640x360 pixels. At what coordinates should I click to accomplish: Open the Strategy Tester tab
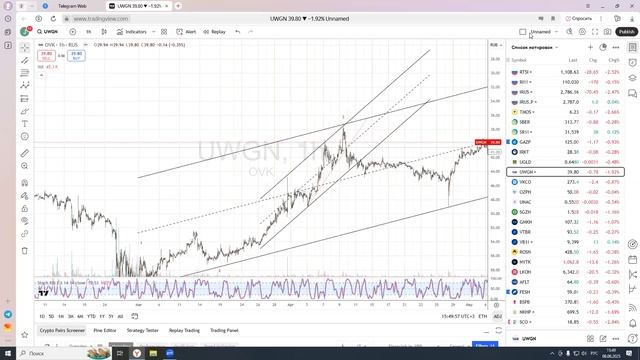click(x=142, y=330)
